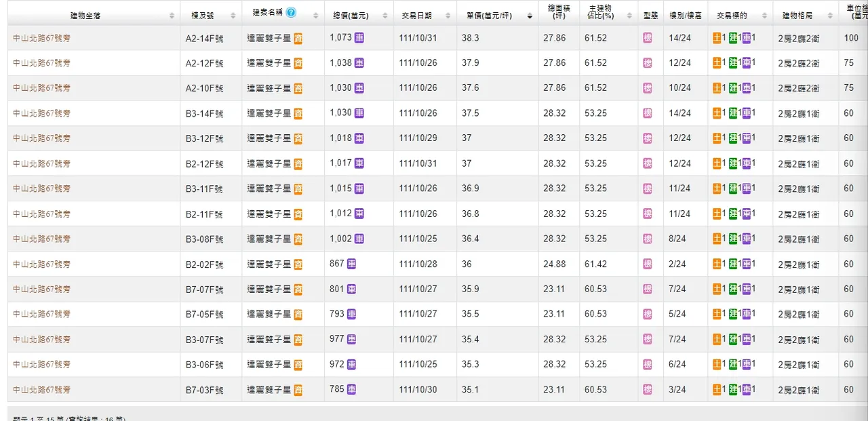Viewport: 868px width, 421px height.
Task: Click ratio value 61.42
Action: point(595,264)
